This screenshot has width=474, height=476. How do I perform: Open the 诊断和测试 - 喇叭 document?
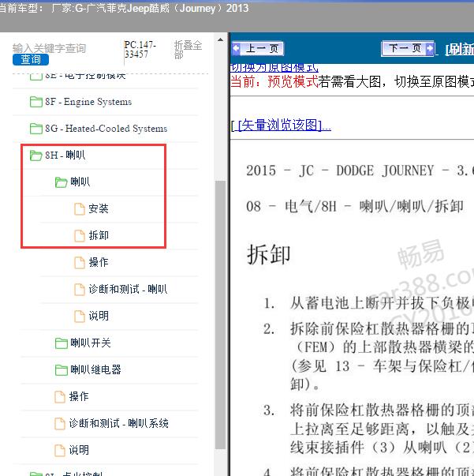tap(128, 289)
